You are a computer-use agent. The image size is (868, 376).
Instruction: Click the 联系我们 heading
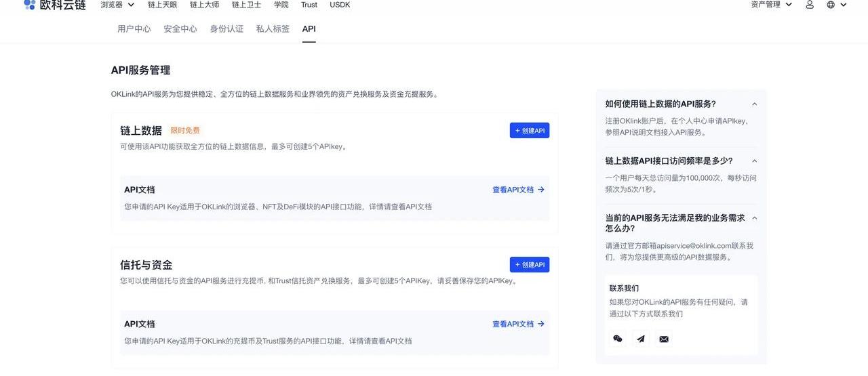click(x=624, y=288)
